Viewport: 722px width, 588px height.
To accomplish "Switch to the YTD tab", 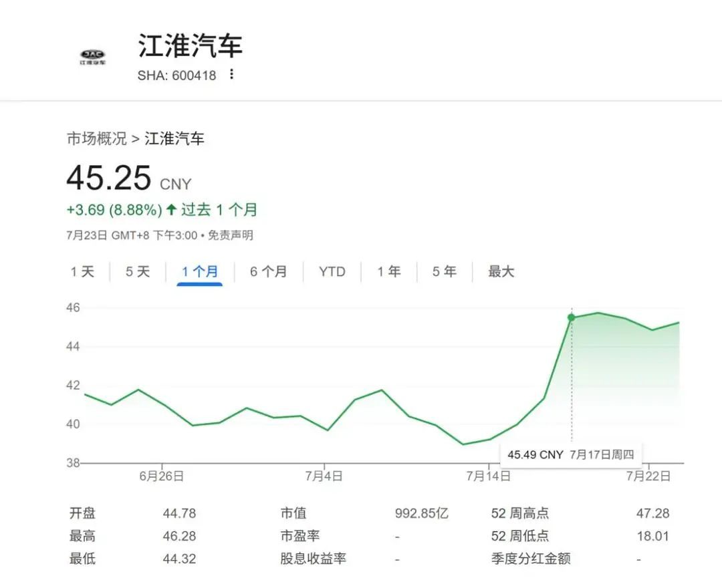I will (332, 271).
